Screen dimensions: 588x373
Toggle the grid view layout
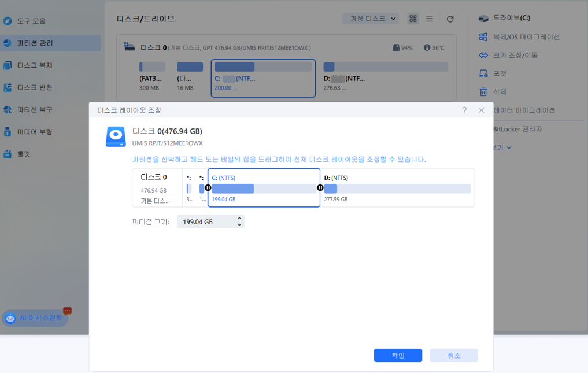413,19
